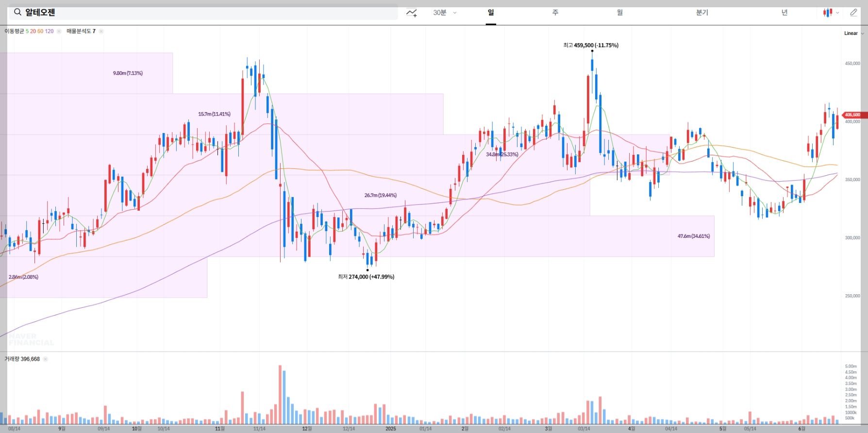This screenshot has width=868, height=433.
Task: Click the 9월 date axis label
Action: pos(62,429)
